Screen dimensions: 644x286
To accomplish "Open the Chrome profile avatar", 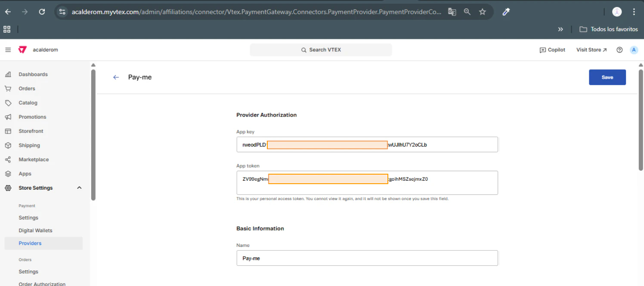I will (x=617, y=12).
